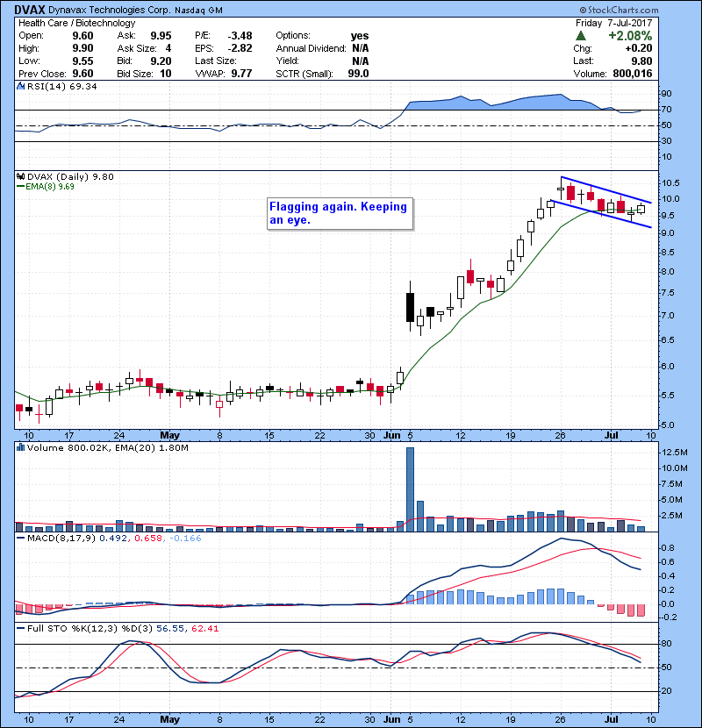This screenshot has height=728, width=702.
Task: Click the DVAX (Daily) 9.80 chart label
Action: click(70, 176)
